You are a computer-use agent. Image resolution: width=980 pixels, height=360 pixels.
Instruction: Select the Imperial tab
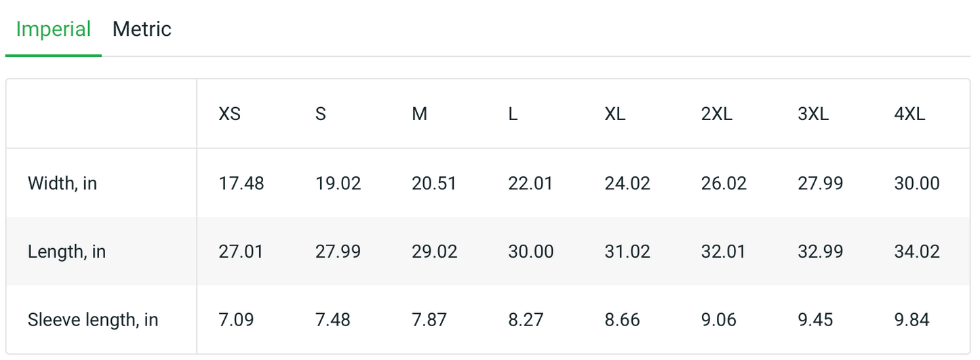click(x=54, y=29)
